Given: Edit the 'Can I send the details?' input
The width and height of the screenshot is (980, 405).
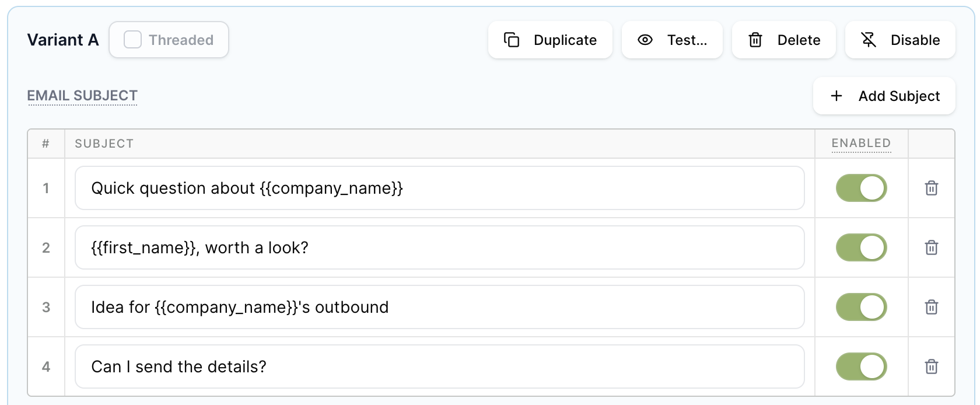Looking at the screenshot, I should pos(440,366).
